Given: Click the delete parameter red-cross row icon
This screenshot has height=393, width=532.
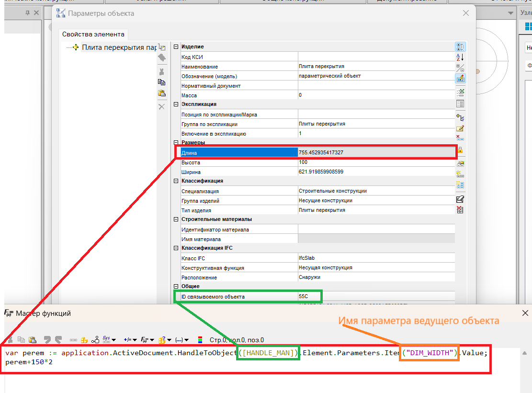Looking at the screenshot, I should (460, 138).
